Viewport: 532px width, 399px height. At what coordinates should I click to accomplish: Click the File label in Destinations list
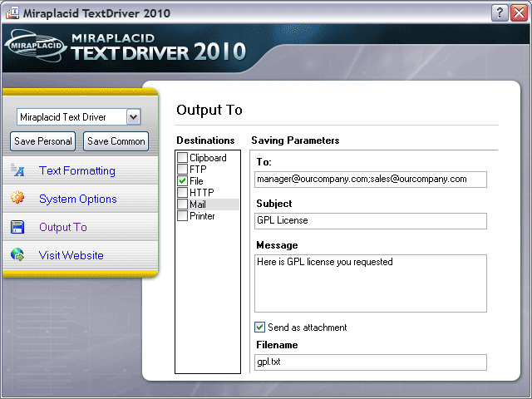tap(196, 181)
